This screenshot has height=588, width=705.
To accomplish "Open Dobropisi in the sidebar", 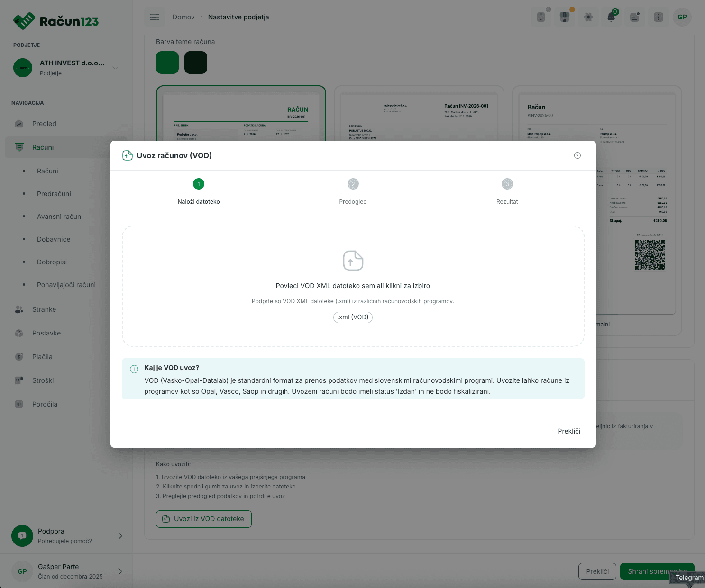I will [52, 262].
